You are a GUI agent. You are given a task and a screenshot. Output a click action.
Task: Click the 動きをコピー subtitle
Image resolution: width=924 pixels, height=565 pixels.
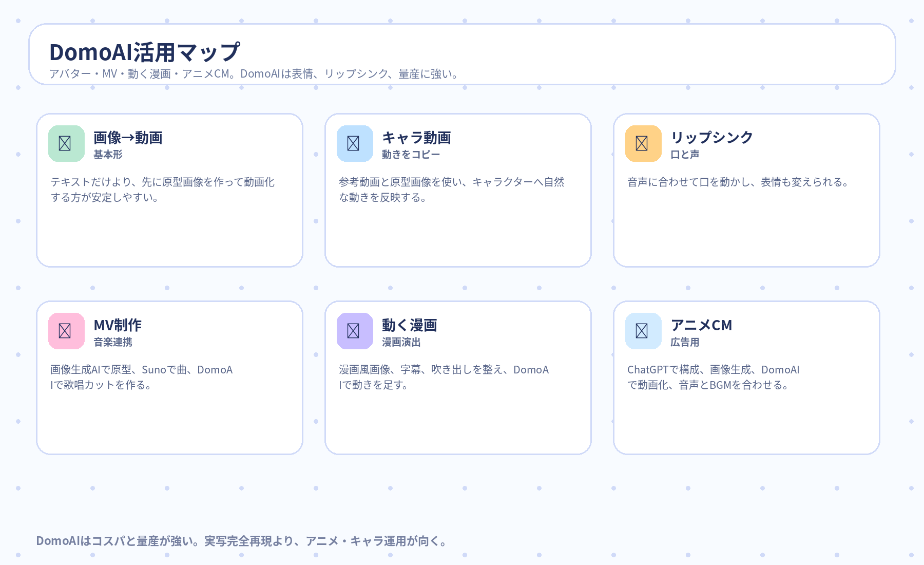411,155
